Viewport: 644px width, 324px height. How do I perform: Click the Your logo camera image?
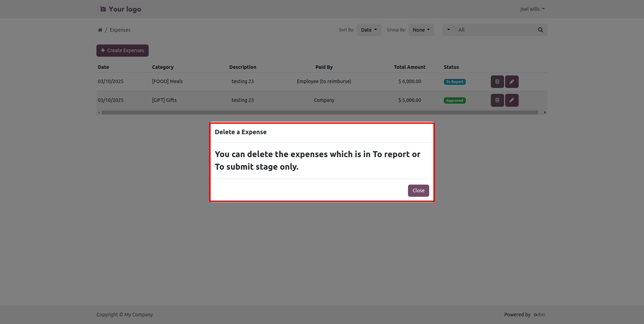pos(120,9)
